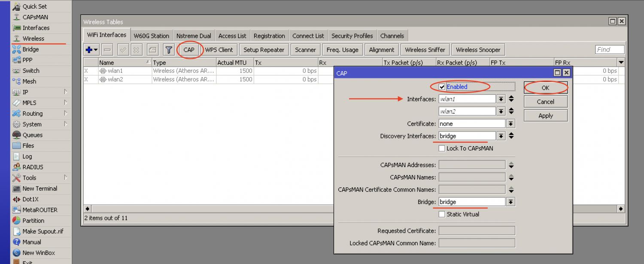Image resolution: width=644 pixels, height=264 pixels.
Task: Open the Certificate dropdown
Action: [510, 124]
